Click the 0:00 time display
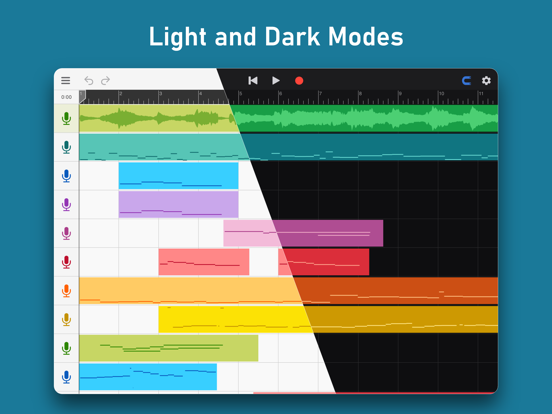Screen dimensions: 552x414 coord(66,97)
